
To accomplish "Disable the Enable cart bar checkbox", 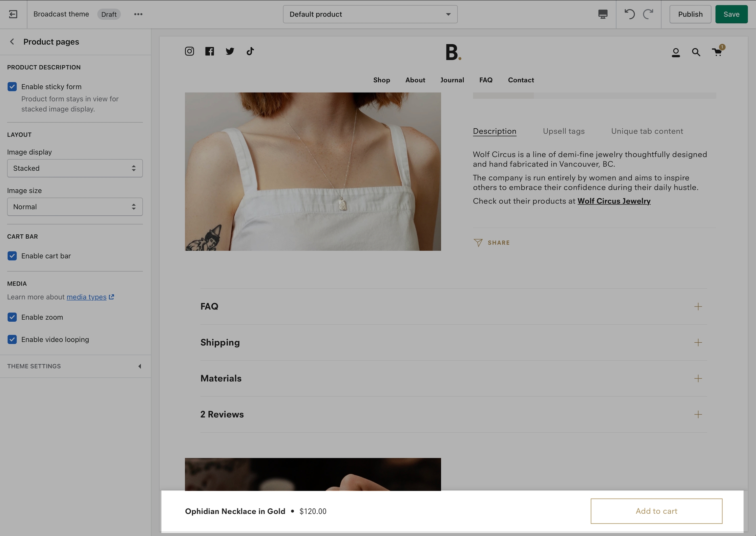I will (x=12, y=256).
